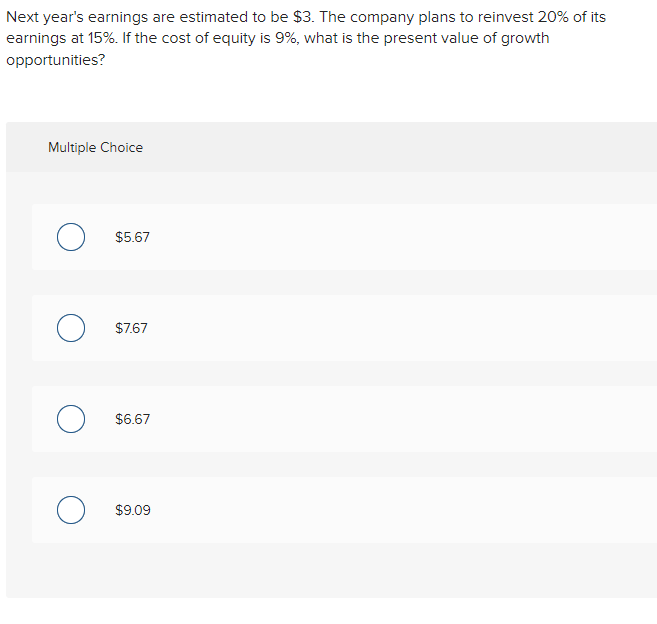Click the gray Multiple Choice header bar

coord(400,147)
